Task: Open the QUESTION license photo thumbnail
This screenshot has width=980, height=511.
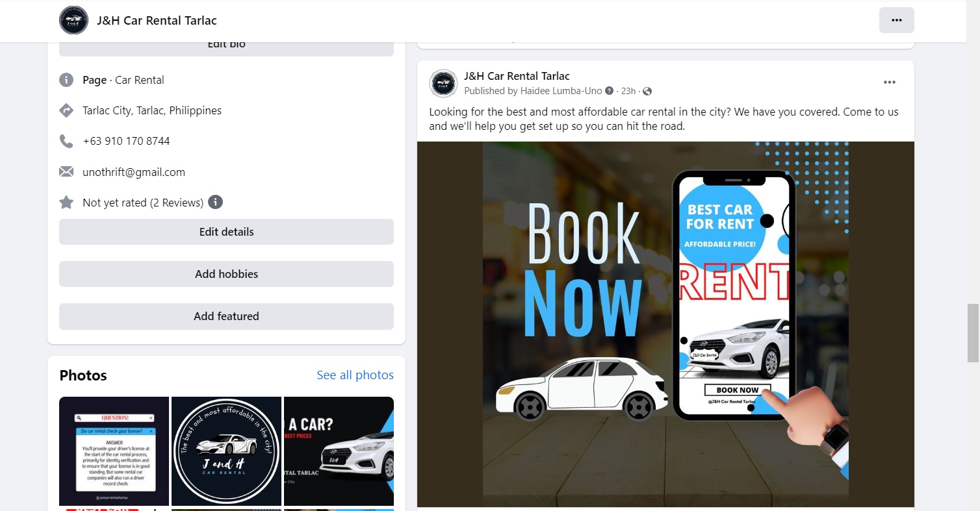Action: [x=114, y=451]
